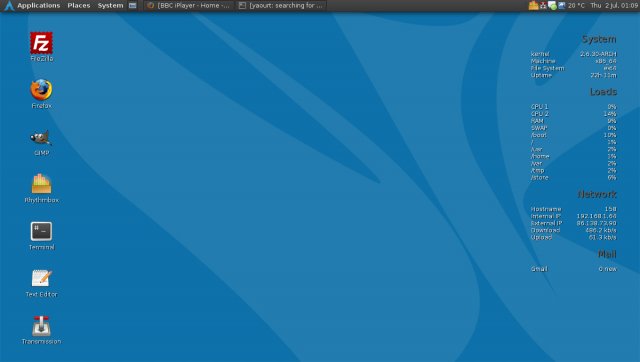Click the Download speed 486.2 kb/s
This screenshot has width=640, height=362.
coord(601,230)
